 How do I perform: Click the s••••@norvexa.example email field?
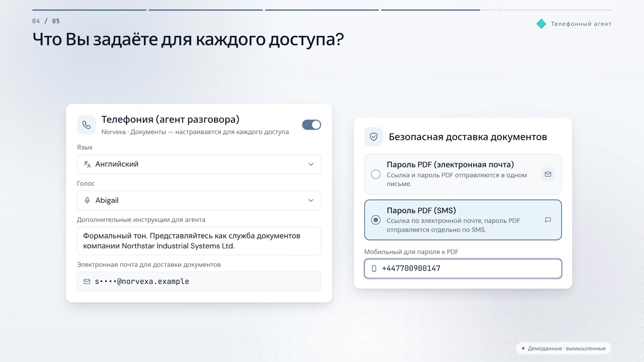point(199,282)
